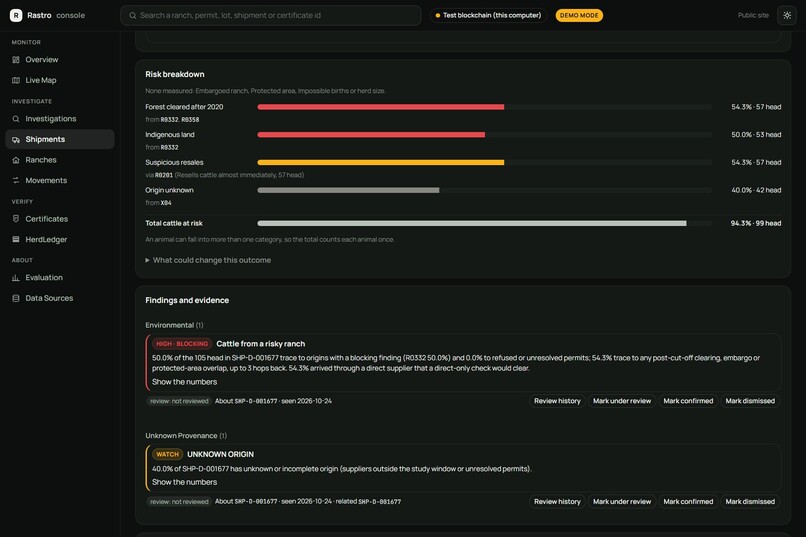
Task: Open the Overview page
Action: (x=60, y=60)
